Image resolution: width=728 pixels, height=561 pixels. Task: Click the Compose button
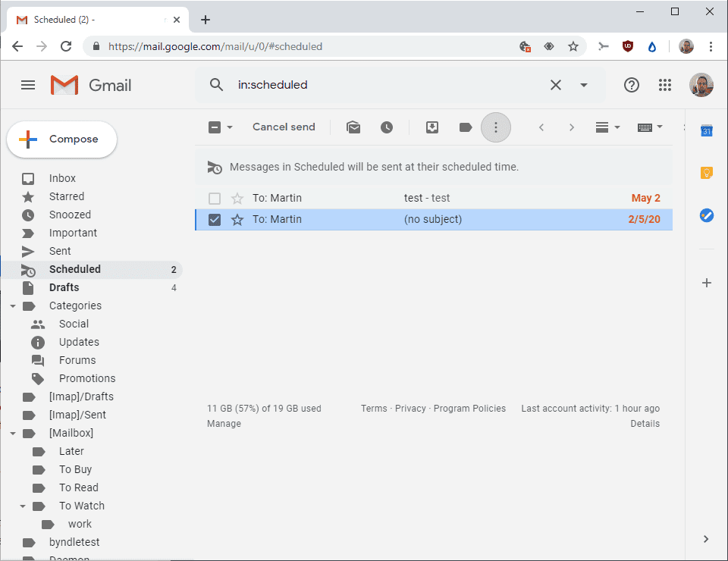pos(61,139)
